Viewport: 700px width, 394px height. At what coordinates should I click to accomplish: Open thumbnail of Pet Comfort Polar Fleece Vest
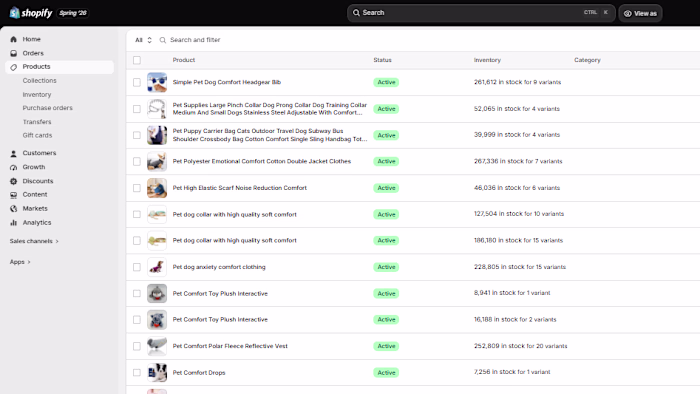(x=157, y=346)
